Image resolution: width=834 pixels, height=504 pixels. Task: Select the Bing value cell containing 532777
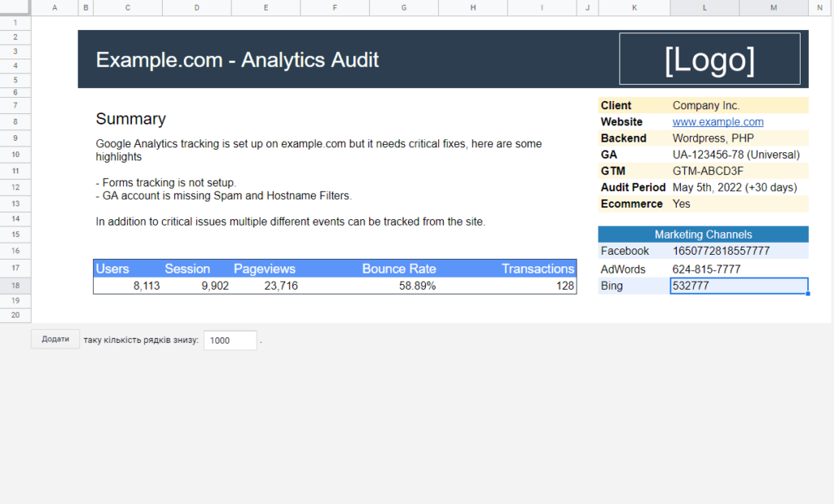(737, 286)
